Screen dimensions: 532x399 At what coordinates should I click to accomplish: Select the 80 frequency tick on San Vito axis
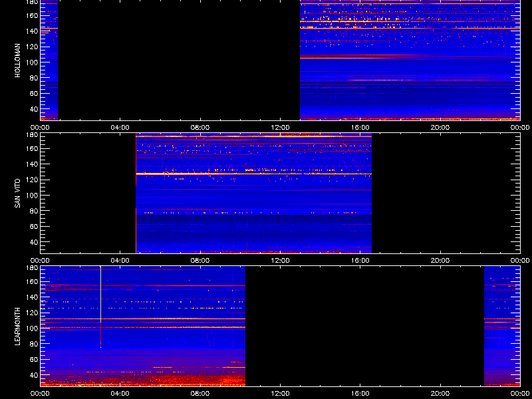click(x=34, y=211)
